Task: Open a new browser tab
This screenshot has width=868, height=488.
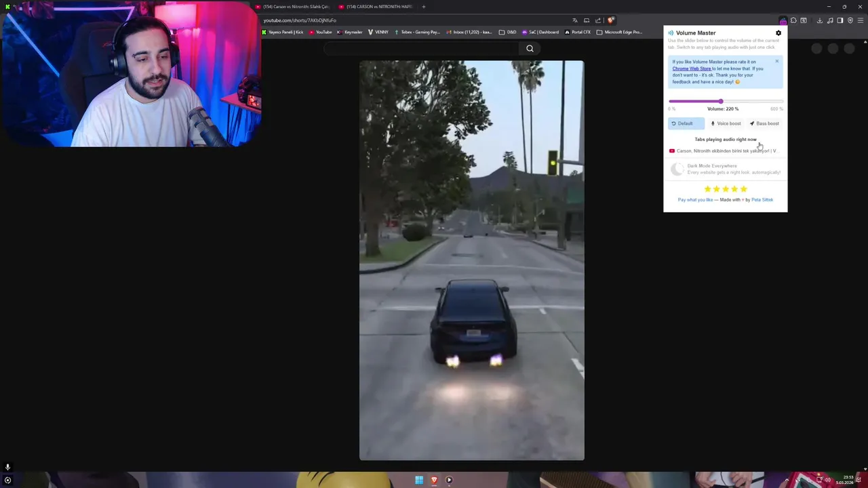Action: [423, 7]
